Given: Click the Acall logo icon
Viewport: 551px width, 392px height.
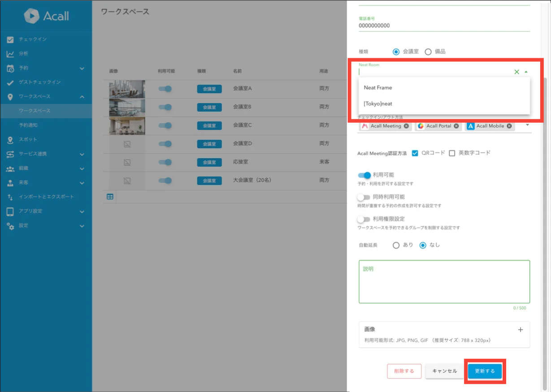Looking at the screenshot, I should (32, 16).
